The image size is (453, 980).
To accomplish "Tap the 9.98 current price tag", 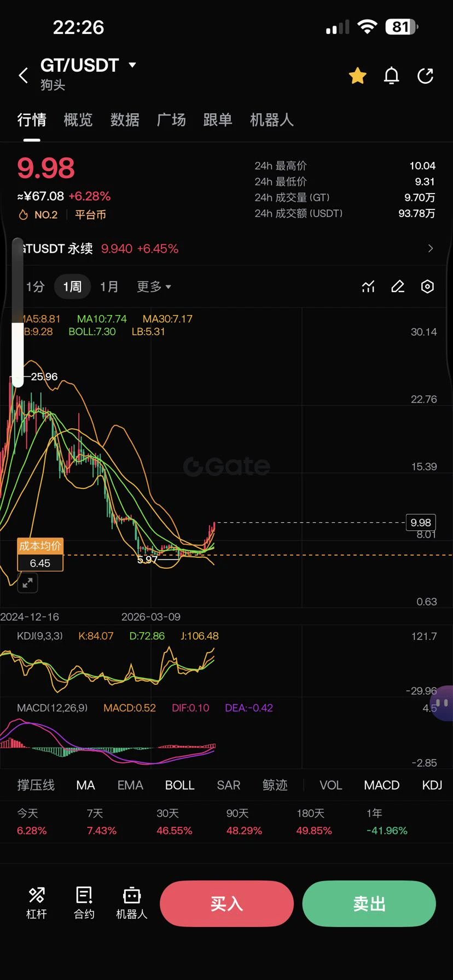I will click(420, 522).
